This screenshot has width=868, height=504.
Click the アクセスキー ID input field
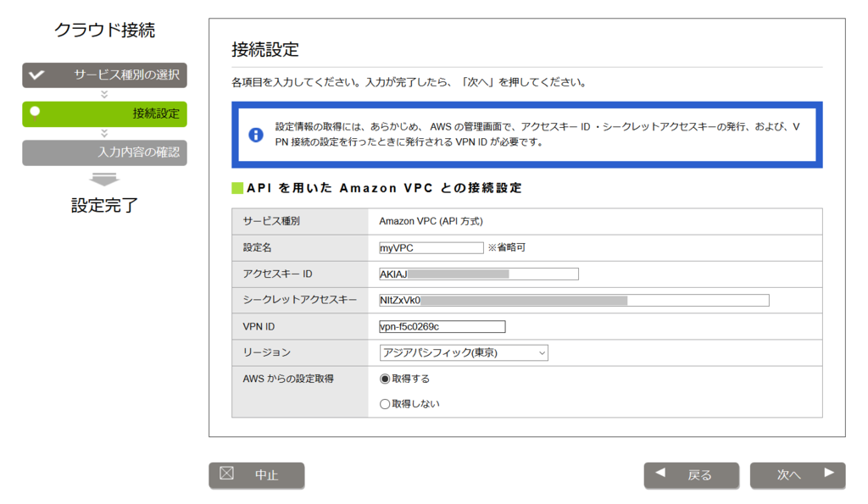coord(479,274)
